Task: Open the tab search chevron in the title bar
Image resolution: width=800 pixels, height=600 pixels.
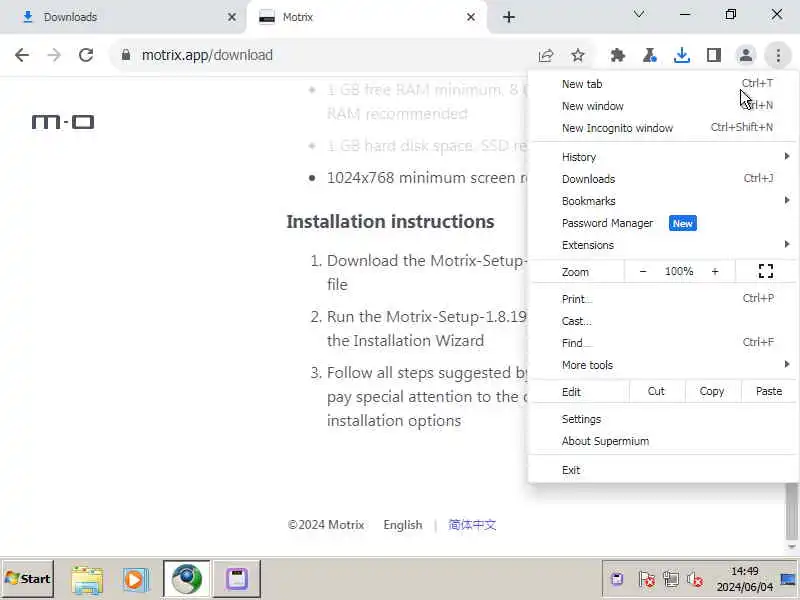Action: (639, 14)
